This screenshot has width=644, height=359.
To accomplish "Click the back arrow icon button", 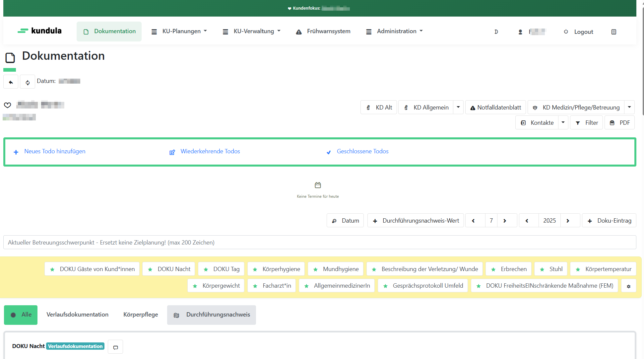I will pos(11,82).
